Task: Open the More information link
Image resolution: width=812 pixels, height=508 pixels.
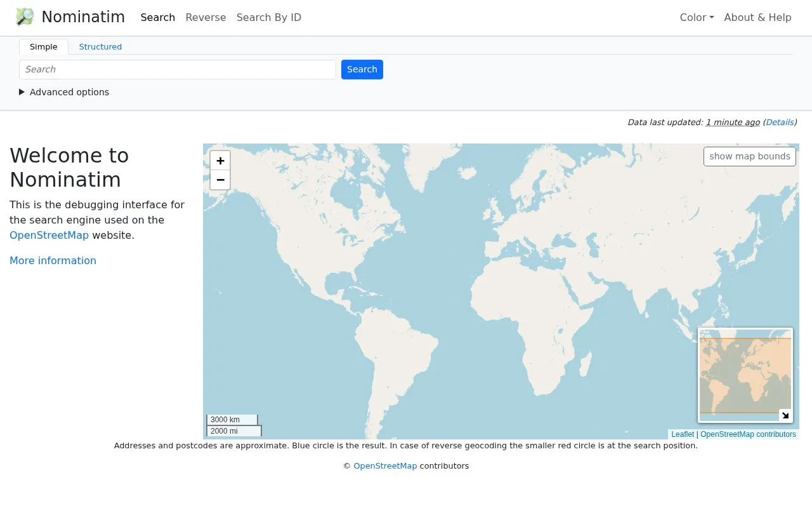Action: 53,260
